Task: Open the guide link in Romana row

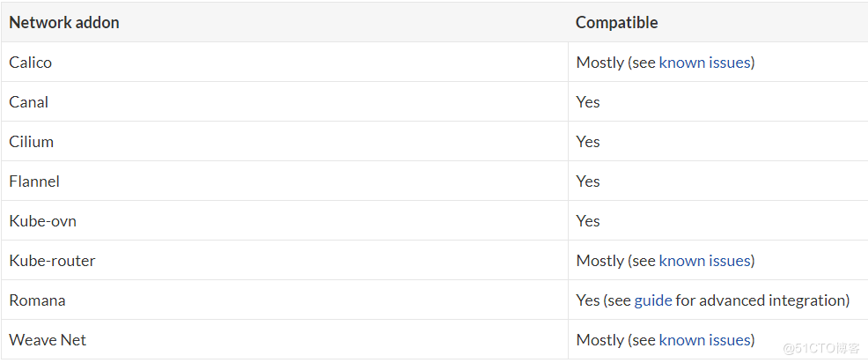Action: (653, 300)
